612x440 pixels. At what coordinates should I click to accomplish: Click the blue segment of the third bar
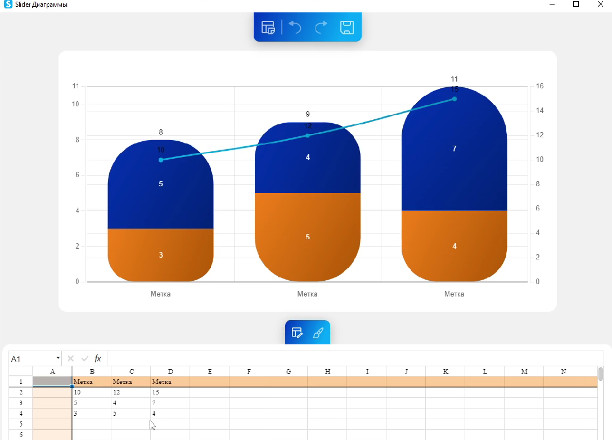pyautogui.click(x=454, y=150)
